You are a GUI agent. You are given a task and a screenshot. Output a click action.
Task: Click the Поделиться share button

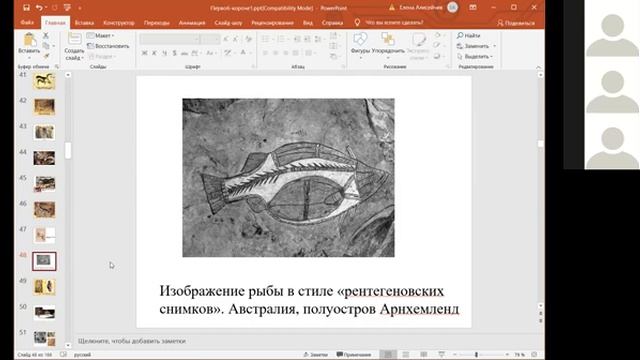click(x=516, y=23)
